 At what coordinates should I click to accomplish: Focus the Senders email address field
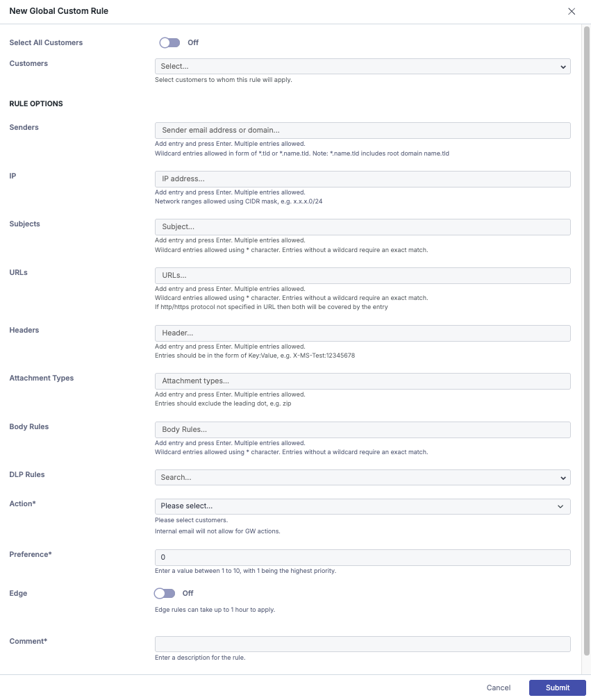361,131
